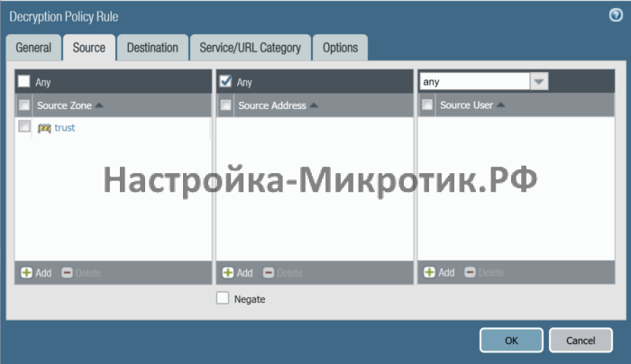The width and height of the screenshot is (631, 364).
Task: Switch to the General tab
Action: (x=33, y=48)
